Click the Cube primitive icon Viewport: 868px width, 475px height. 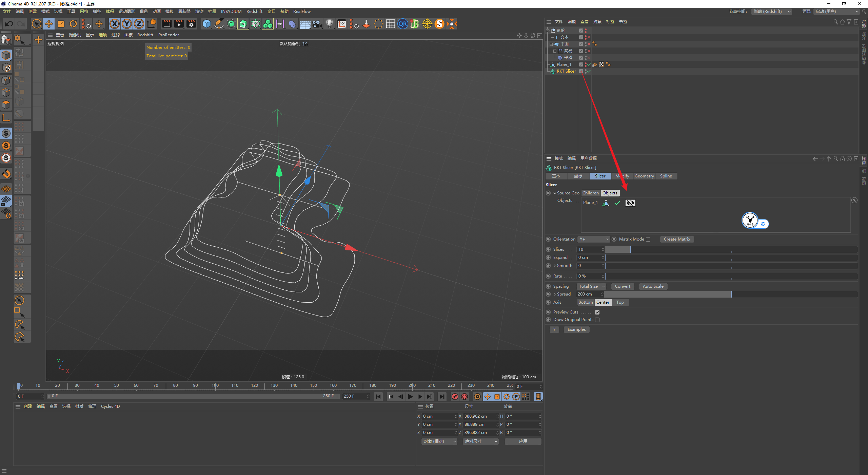(x=206, y=24)
